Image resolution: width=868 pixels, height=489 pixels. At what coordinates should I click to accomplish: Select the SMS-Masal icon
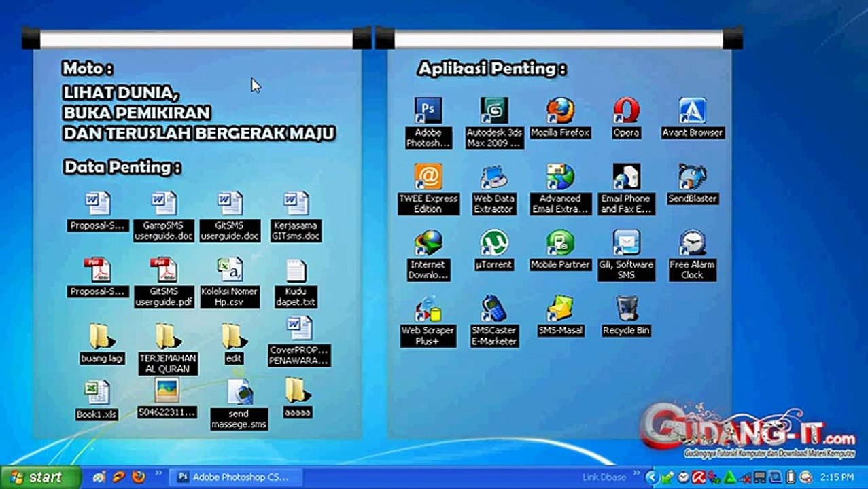560,316
